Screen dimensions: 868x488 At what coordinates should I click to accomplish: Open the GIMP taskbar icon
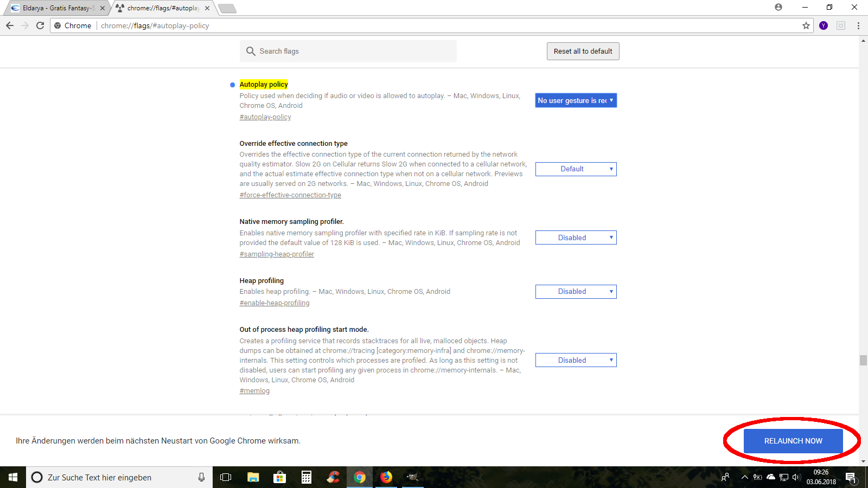click(413, 477)
